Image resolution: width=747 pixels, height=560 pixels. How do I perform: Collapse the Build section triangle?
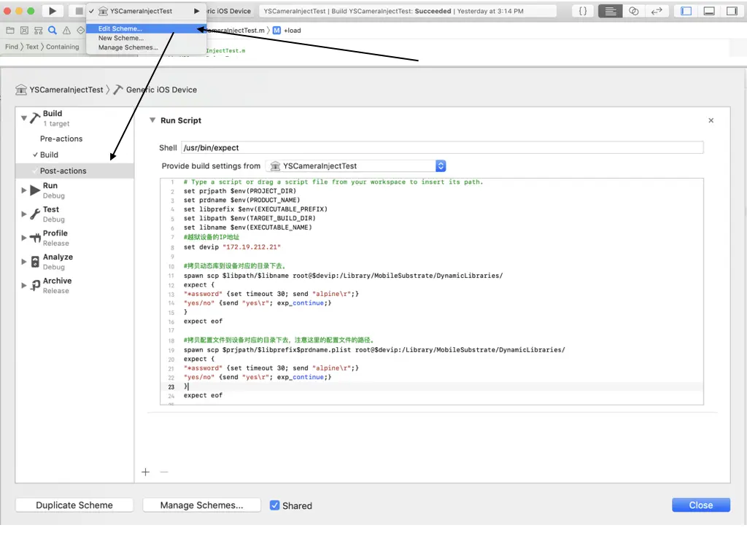(x=23, y=117)
